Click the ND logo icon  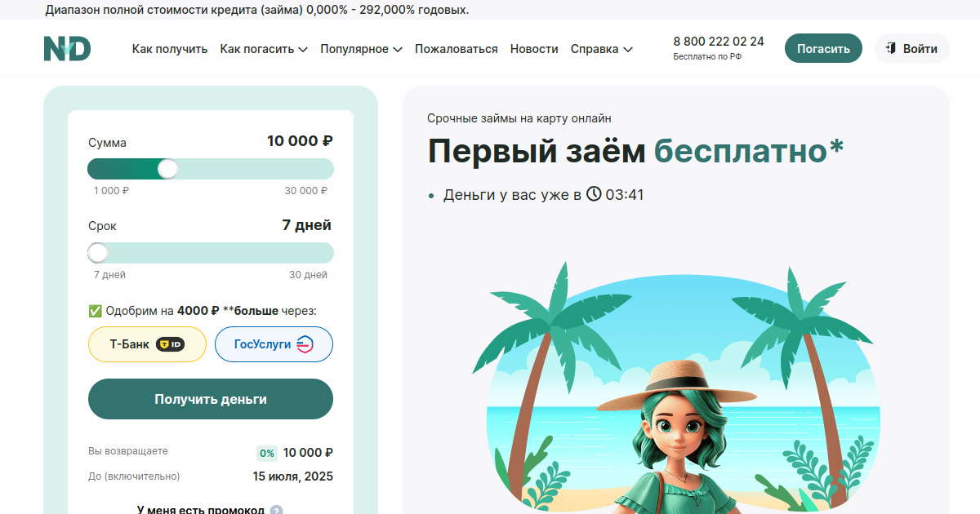click(67, 49)
